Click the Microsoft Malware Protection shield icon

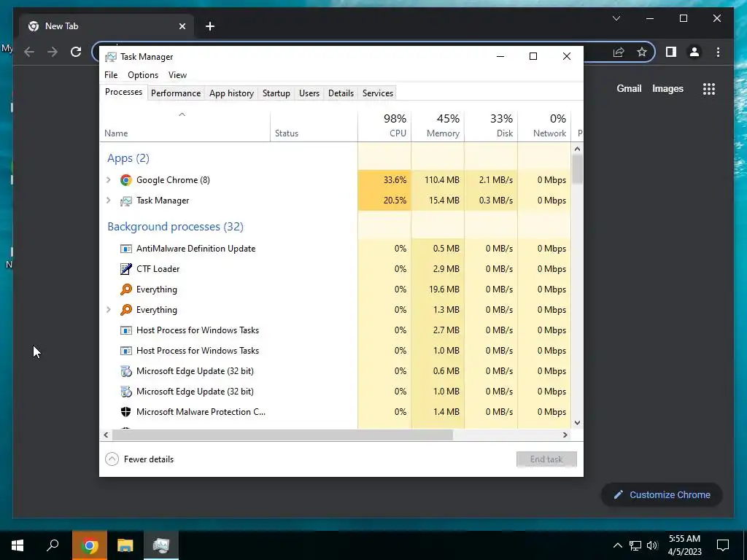125,412
